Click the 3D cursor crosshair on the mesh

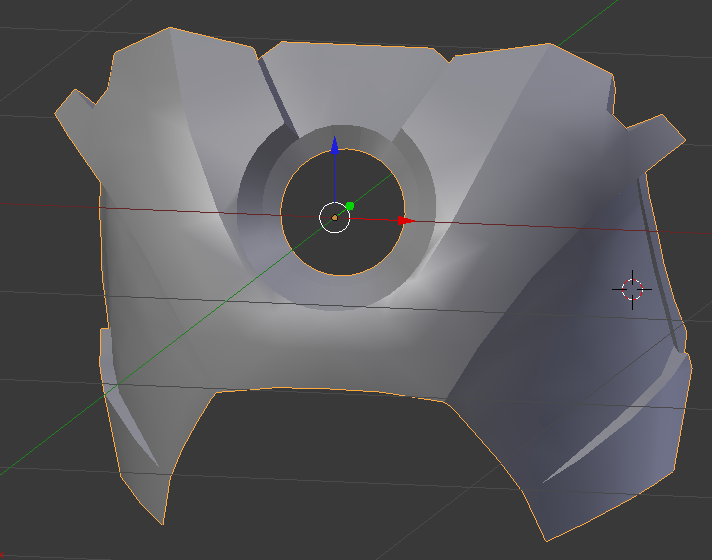point(632,289)
